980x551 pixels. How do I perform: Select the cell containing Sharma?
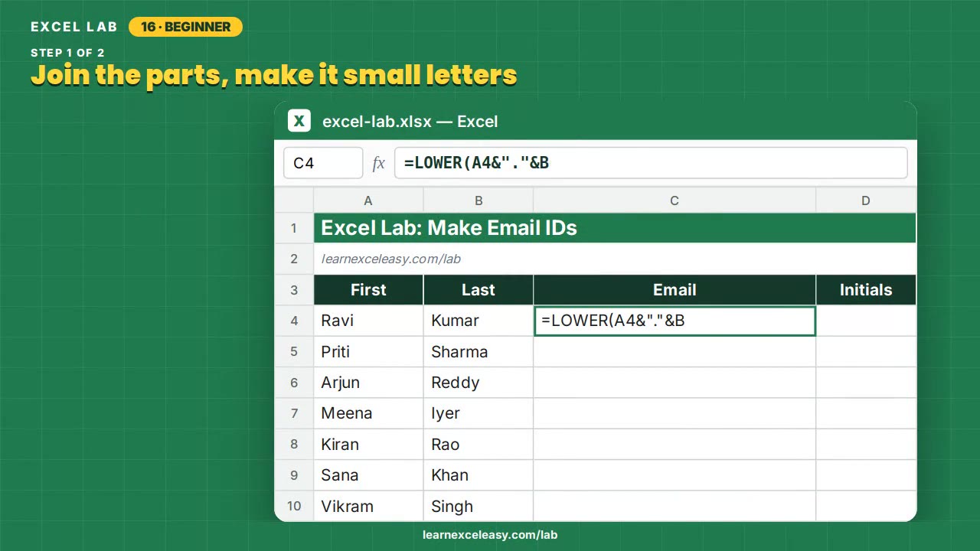pyautogui.click(x=479, y=351)
